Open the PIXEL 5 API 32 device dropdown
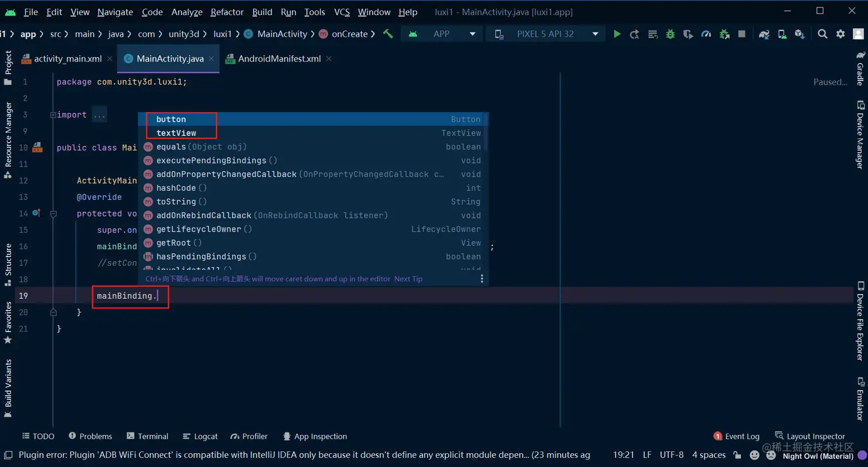This screenshot has width=868, height=467. click(x=545, y=34)
